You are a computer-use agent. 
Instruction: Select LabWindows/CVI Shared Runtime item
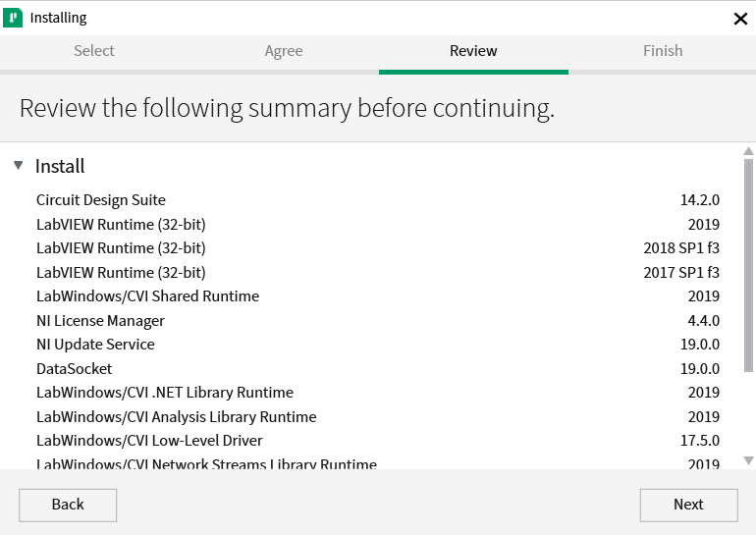378,296
